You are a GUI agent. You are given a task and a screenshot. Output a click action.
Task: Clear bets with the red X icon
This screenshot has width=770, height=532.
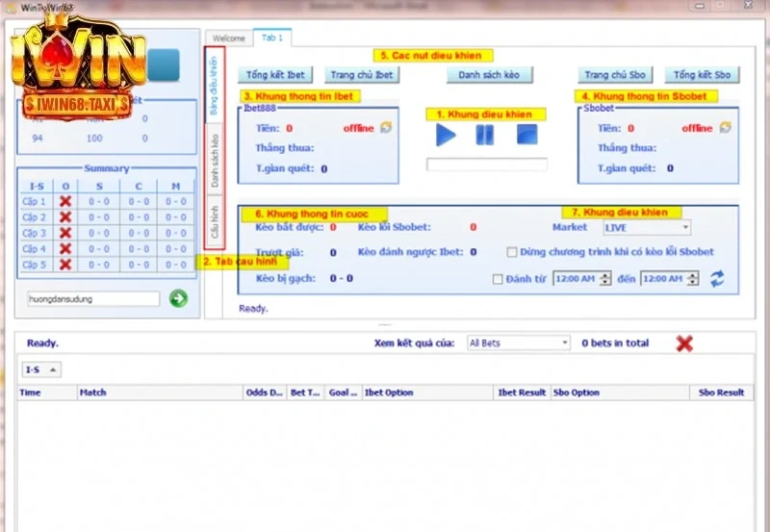(684, 343)
